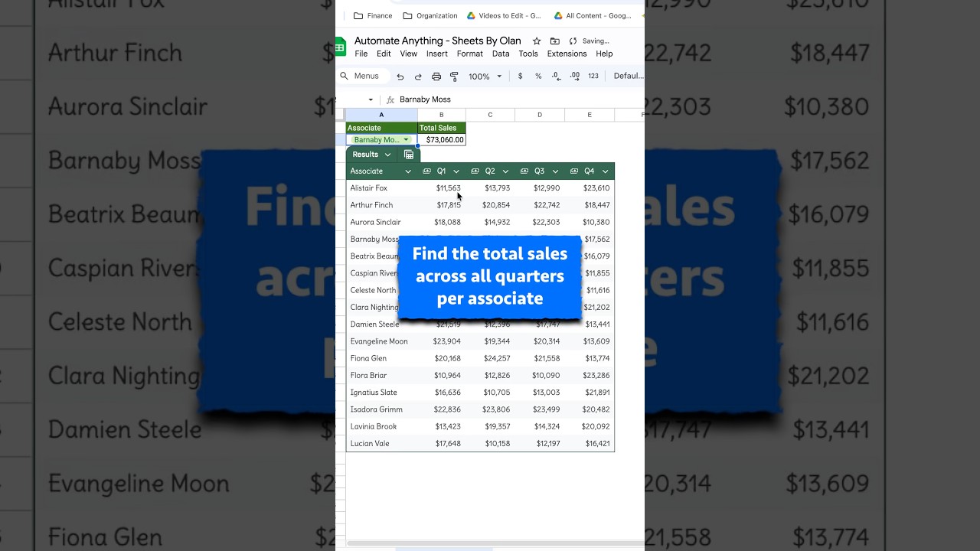Select column E header

pos(590,115)
